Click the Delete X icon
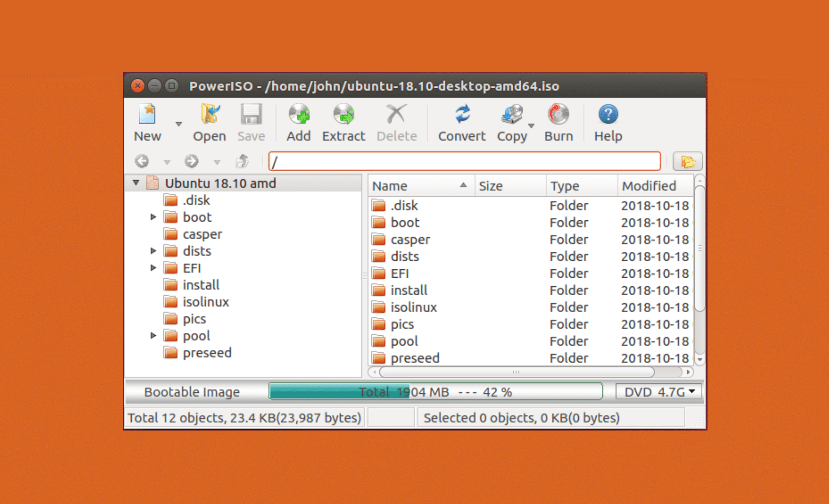829x504 pixels. coord(396,115)
